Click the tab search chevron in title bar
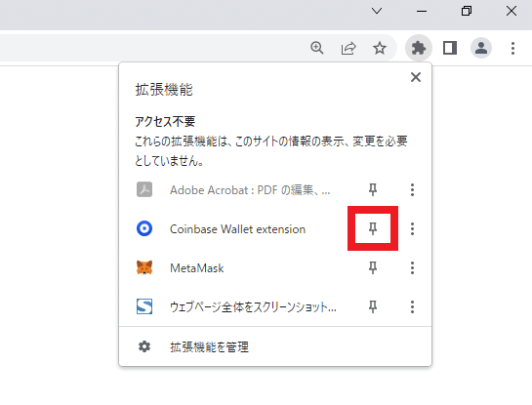 pyautogui.click(x=377, y=11)
